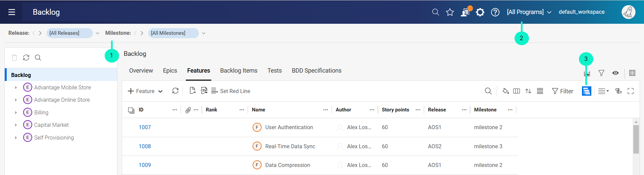The image size is (644, 175).
Task: Click the group by rows icon
Action: [x=540, y=91]
